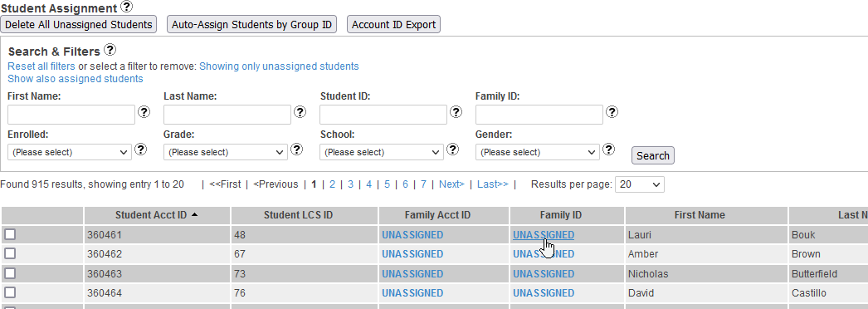Go to results page 7

point(423,184)
